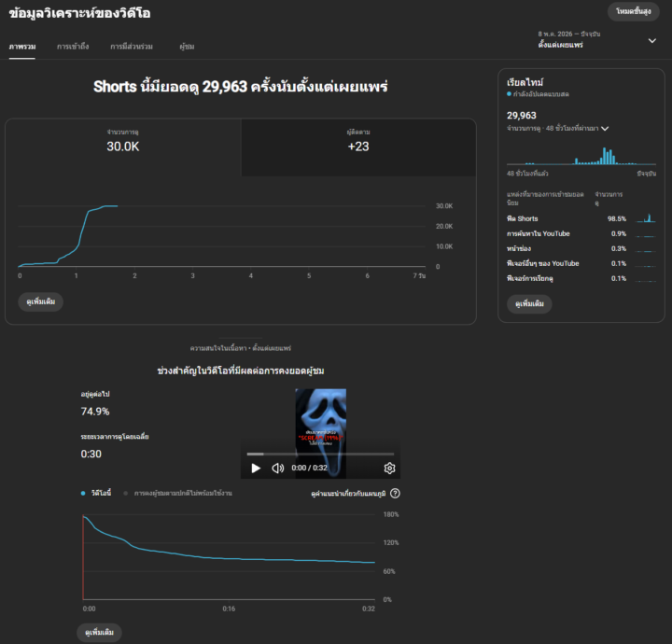Click ดูเพิ่มเติม in realtime card
Screen dimensions: 672x644
529,303
